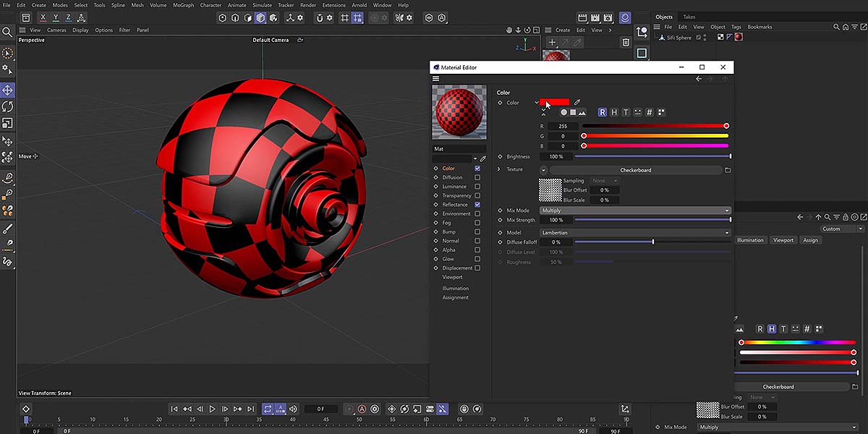Select the color wheel icon in Material Editor
Viewport: 868px width, 434px height.
(x=564, y=112)
